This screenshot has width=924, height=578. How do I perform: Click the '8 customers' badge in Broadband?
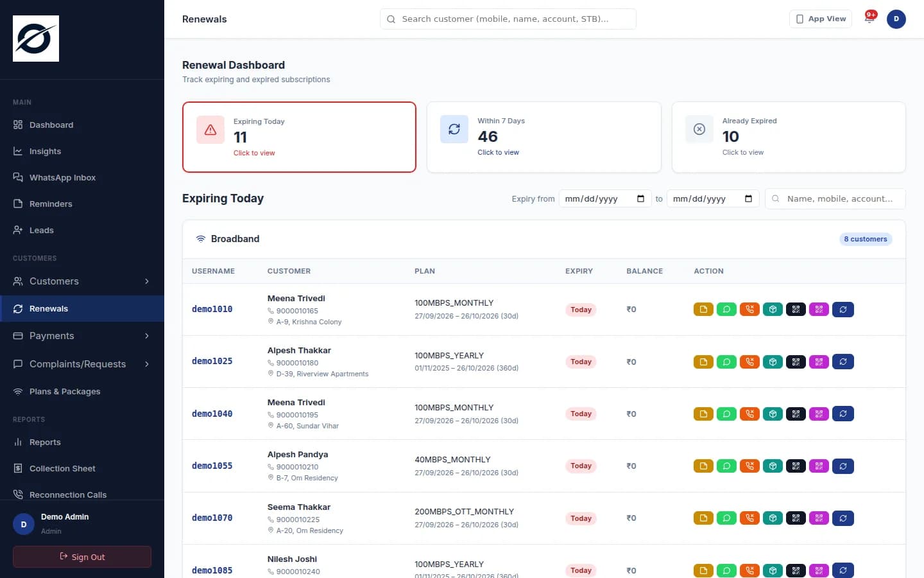[866, 239]
